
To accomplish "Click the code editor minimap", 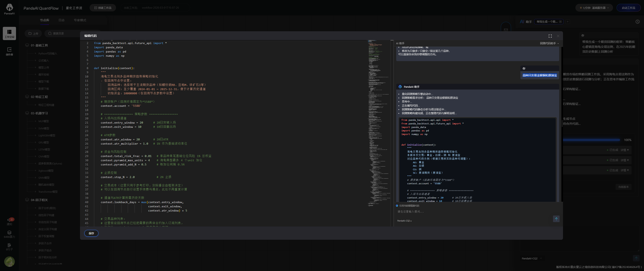I will coord(379,123).
